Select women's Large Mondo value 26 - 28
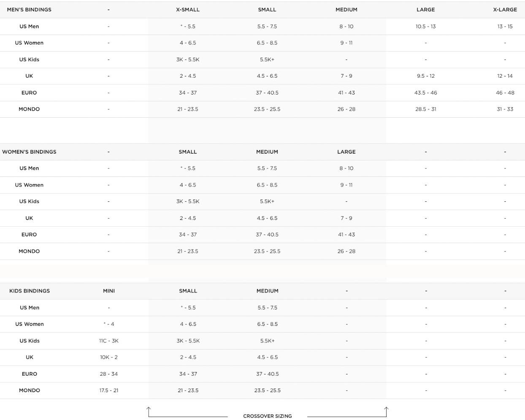Screen dimensions: 525x420 coord(346,251)
